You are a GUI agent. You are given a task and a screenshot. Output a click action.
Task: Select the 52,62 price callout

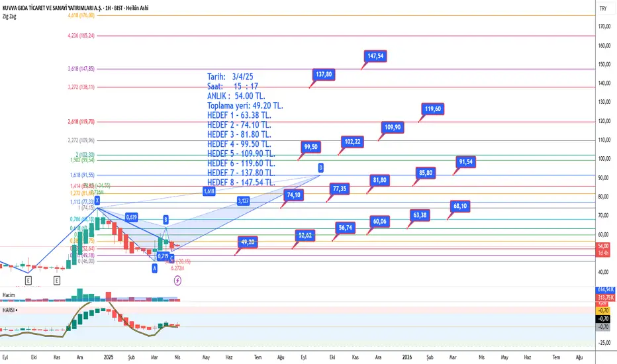tap(305, 236)
